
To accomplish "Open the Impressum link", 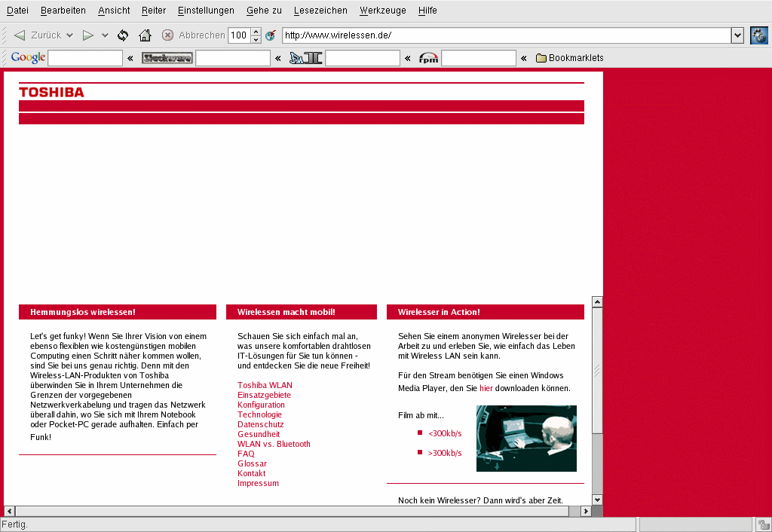I will click(x=258, y=484).
